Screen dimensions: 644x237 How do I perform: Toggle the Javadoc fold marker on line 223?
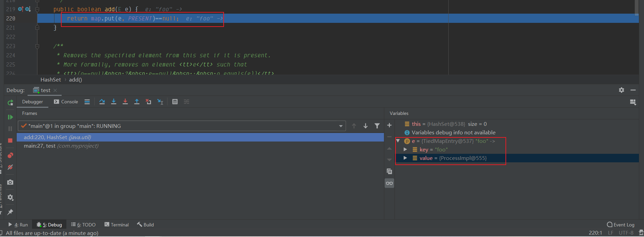pos(37,46)
